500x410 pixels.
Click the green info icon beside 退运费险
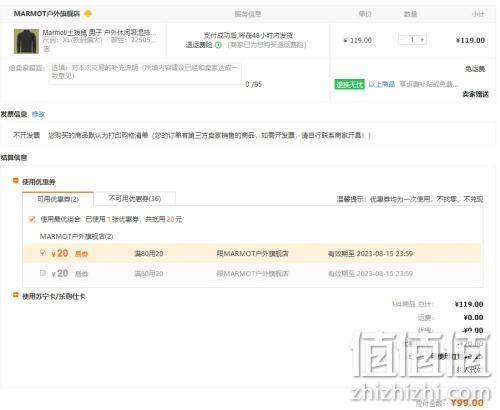(218, 45)
